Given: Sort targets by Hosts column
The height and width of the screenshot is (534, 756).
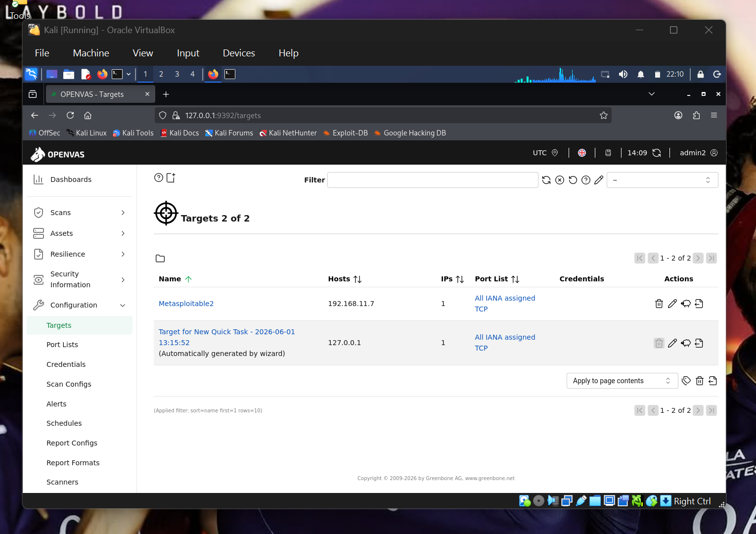Looking at the screenshot, I should tap(345, 279).
